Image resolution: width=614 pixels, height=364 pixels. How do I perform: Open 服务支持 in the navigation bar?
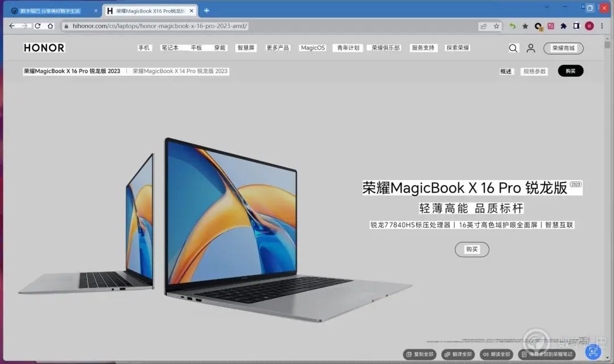click(x=423, y=48)
